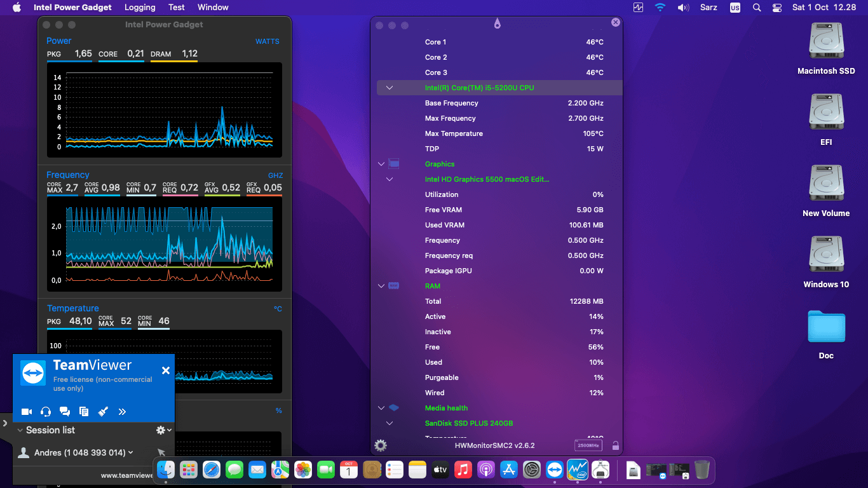Select the Total 12288 MB RAM row
The width and height of the screenshot is (868, 488).
pos(499,301)
